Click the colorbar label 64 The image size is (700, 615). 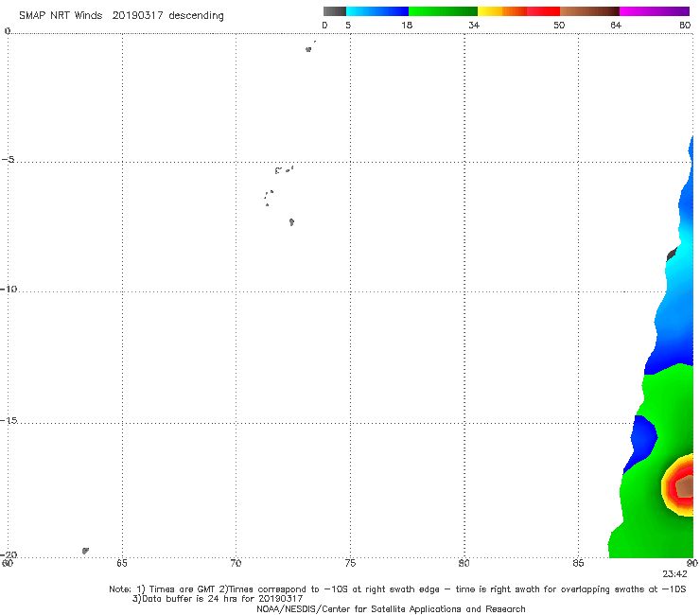(616, 25)
